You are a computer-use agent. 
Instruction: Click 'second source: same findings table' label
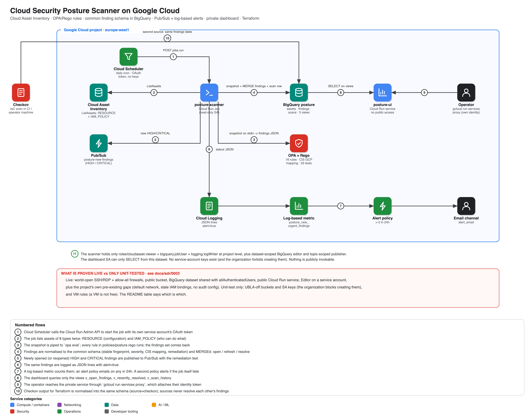[x=167, y=32]
